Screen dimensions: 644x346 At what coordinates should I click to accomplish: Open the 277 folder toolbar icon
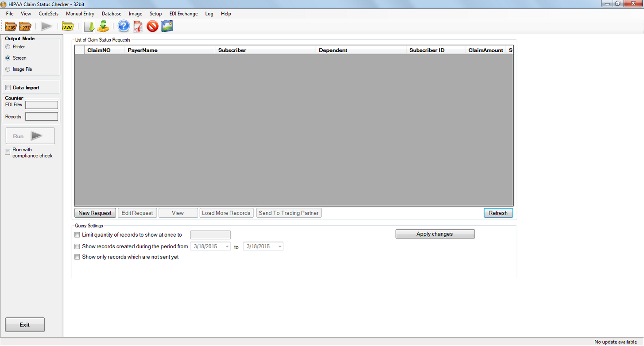point(25,27)
